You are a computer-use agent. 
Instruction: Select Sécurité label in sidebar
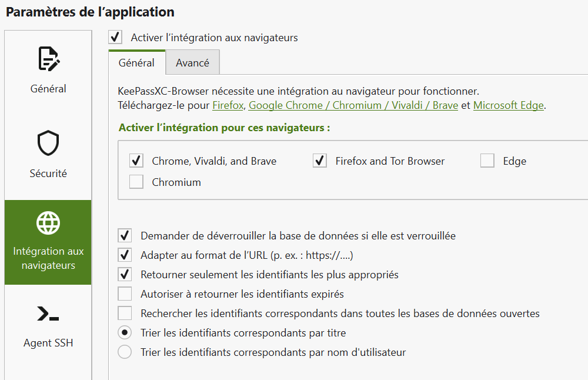pyautogui.click(x=48, y=174)
